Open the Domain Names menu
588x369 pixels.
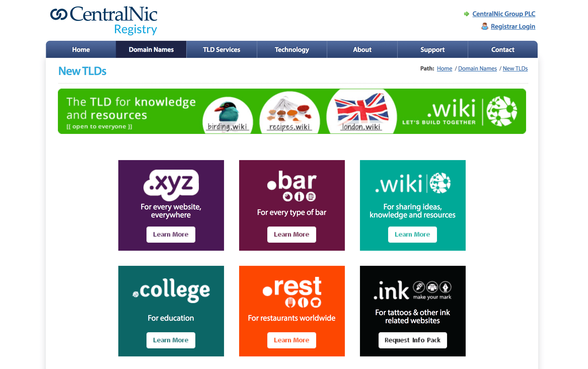[151, 49]
